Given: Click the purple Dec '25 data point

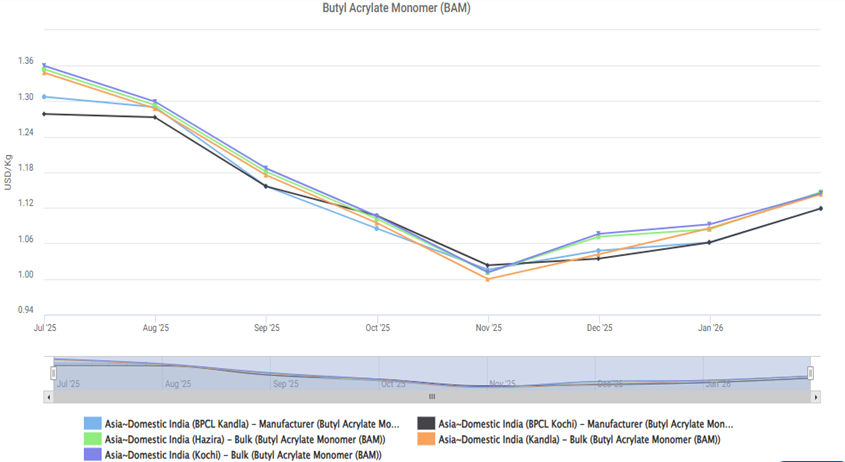Looking at the screenshot, I should pos(599,234).
